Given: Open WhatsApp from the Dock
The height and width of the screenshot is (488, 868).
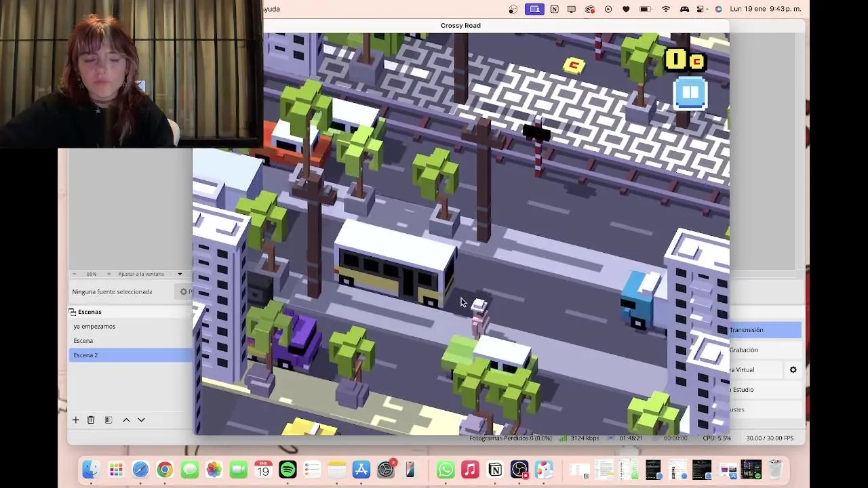Looking at the screenshot, I should point(446,469).
